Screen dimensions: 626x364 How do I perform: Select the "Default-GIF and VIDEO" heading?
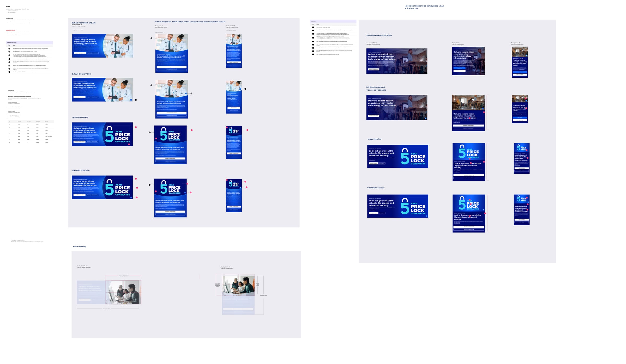coord(81,74)
